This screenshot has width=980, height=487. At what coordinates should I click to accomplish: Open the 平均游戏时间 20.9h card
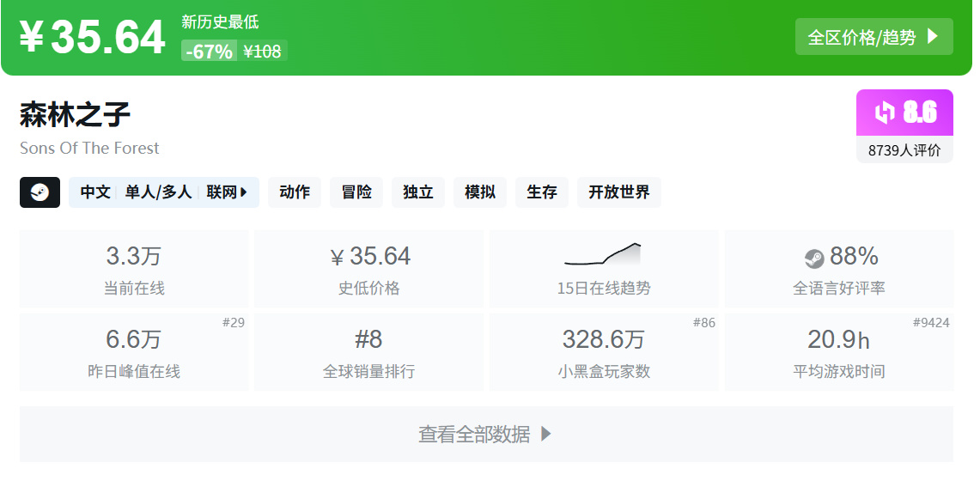point(839,353)
